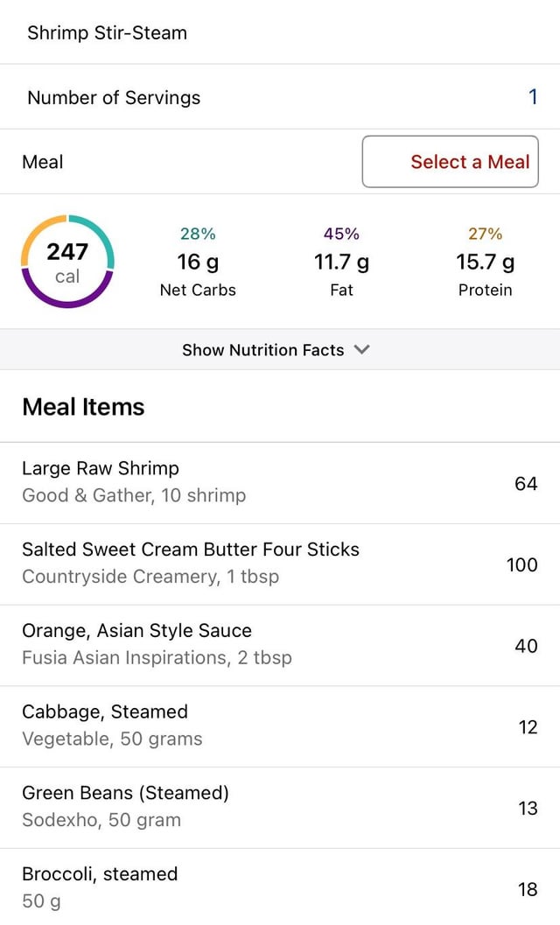The width and height of the screenshot is (560, 925).
Task: Tap the 45% Fat stat
Action: pyautogui.click(x=341, y=262)
